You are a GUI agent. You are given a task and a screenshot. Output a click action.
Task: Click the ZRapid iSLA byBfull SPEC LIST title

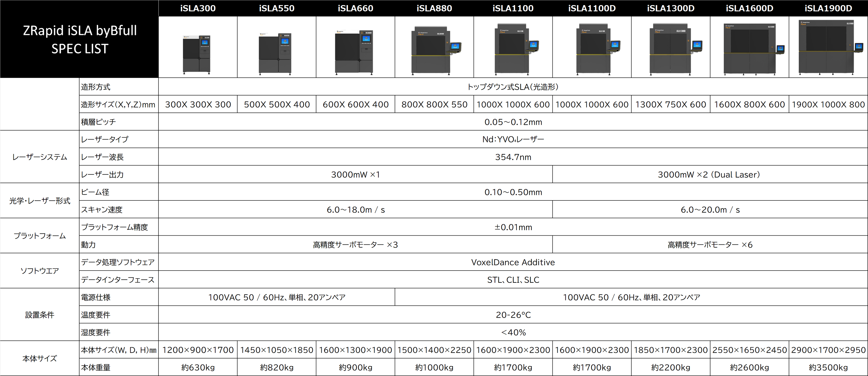79,39
